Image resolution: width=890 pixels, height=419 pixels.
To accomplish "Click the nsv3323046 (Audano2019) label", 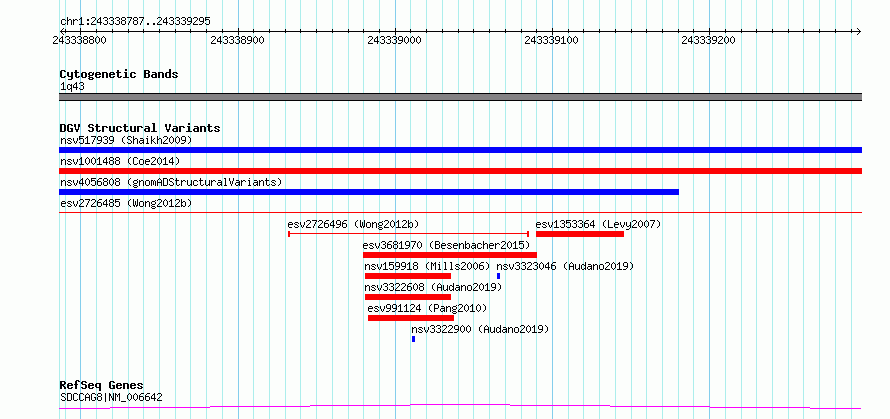I will coord(565,266).
